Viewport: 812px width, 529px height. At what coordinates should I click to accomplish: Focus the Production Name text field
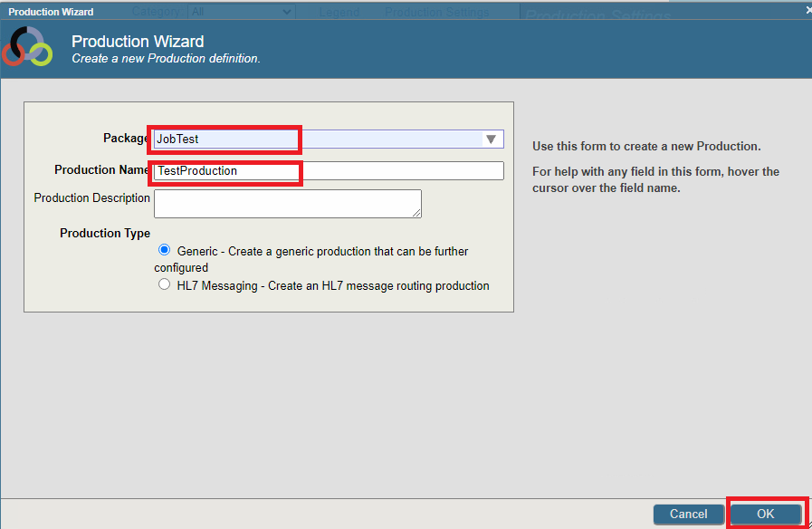328,170
